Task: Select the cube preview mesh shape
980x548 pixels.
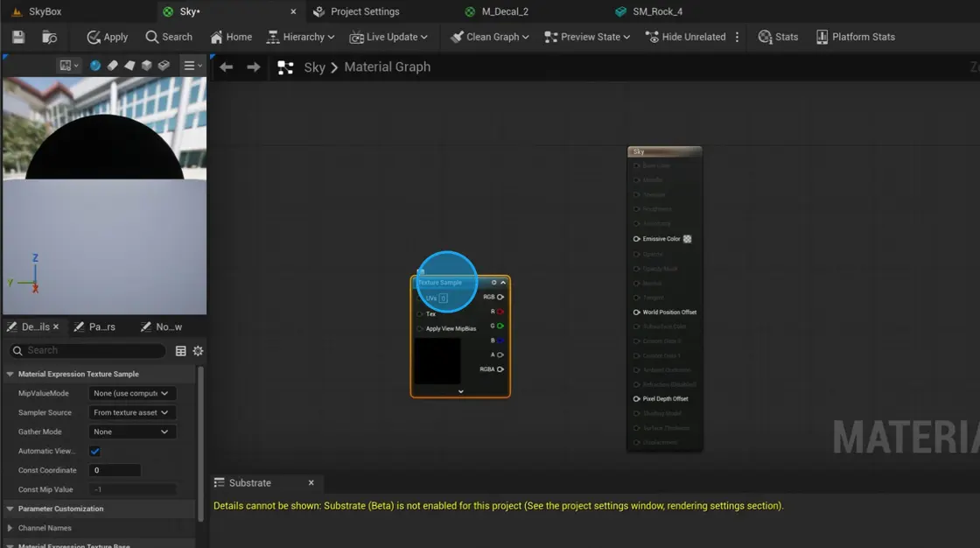Action: (x=146, y=65)
